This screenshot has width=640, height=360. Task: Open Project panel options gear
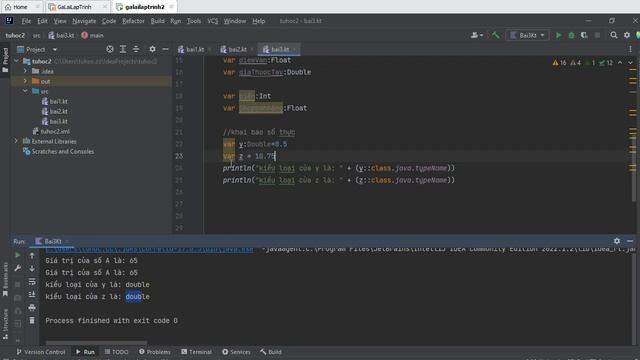(152, 49)
